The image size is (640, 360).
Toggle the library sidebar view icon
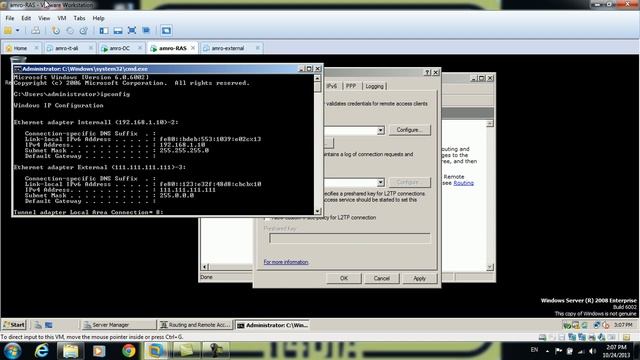pyautogui.click(x=104, y=31)
